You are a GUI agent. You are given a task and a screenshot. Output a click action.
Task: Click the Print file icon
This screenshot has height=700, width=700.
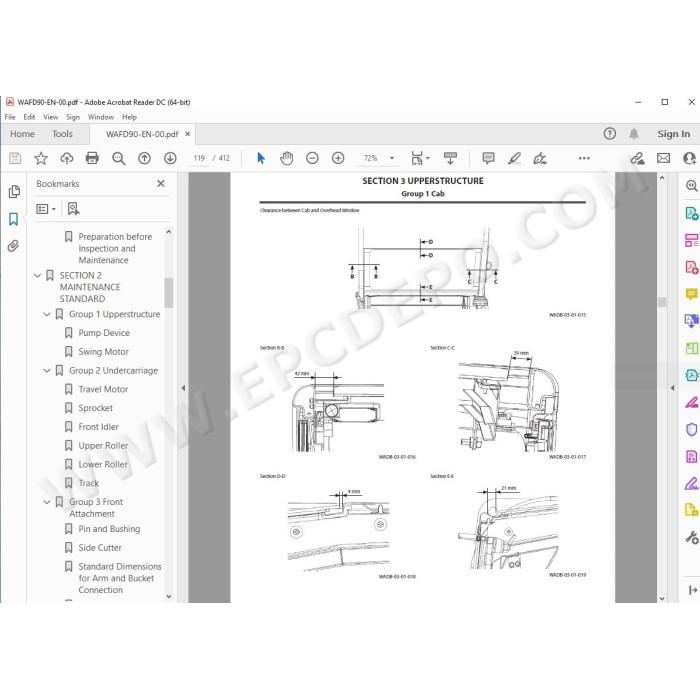coord(92,158)
